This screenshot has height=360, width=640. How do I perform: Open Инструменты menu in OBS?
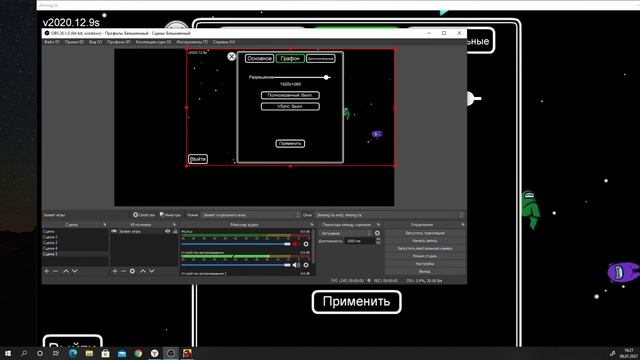pyautogui.click(x=192, y=42)
